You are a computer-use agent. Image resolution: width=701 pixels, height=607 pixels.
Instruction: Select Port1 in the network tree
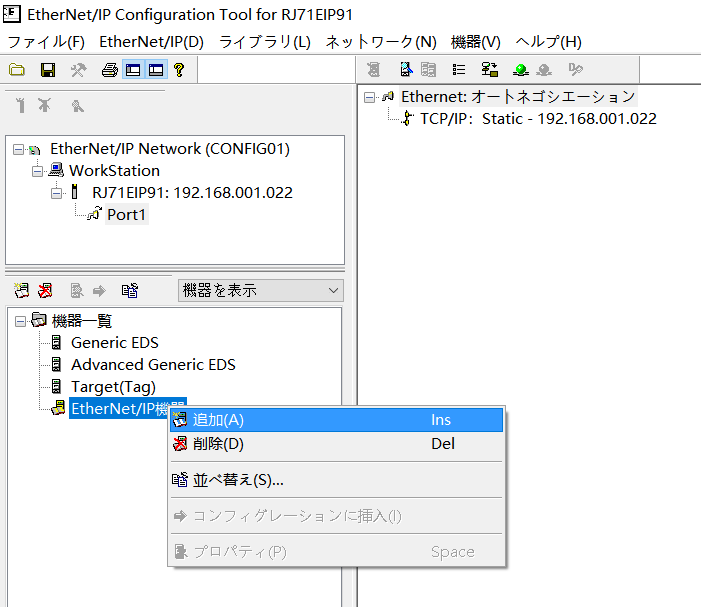127,215
